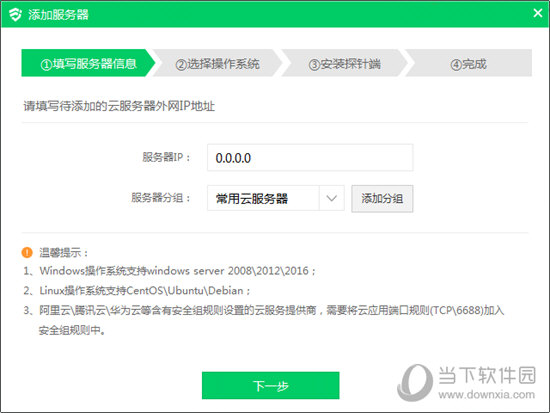Click the Linux CentOS\Ubuntu\Debian hint line
The image size is (550, 413).
pos(137,291)
